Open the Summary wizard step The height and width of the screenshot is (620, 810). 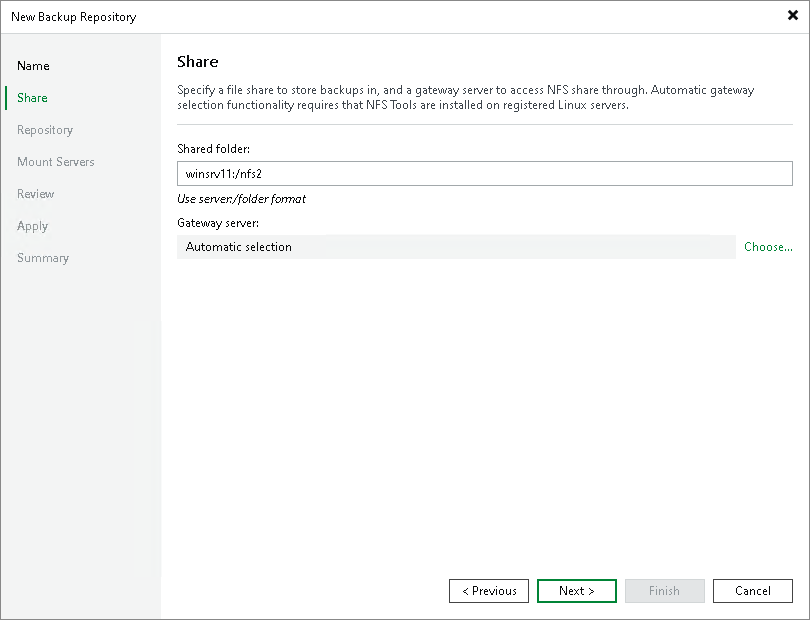tap(43, 258)
